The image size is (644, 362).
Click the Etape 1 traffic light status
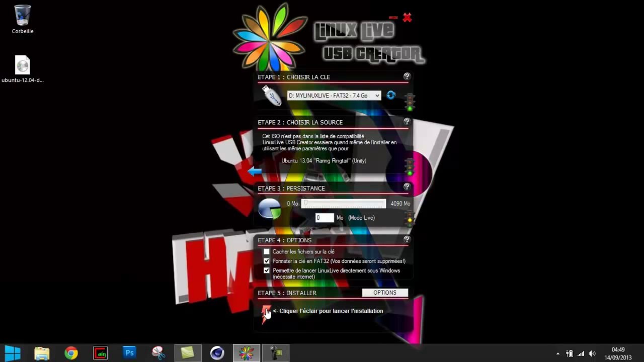tap(410, 102)
